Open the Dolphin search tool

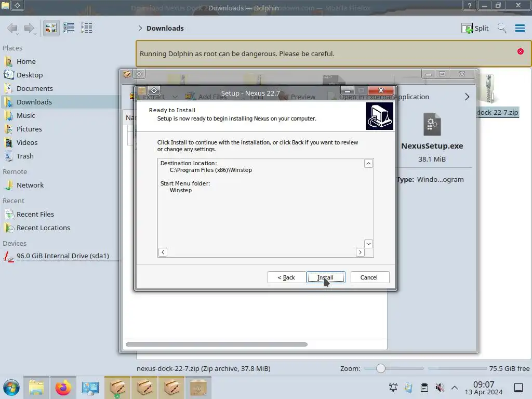coord(502,28)
